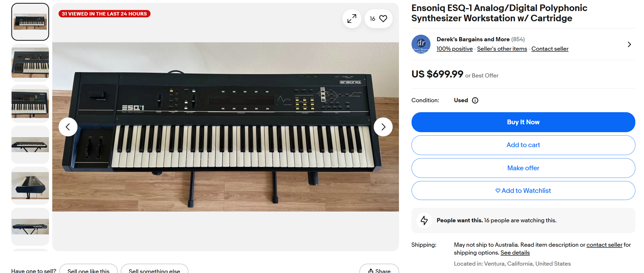644x273 pixels.
Task: Toggle Add to Watchlist for this item
Action: pos(523,191)
